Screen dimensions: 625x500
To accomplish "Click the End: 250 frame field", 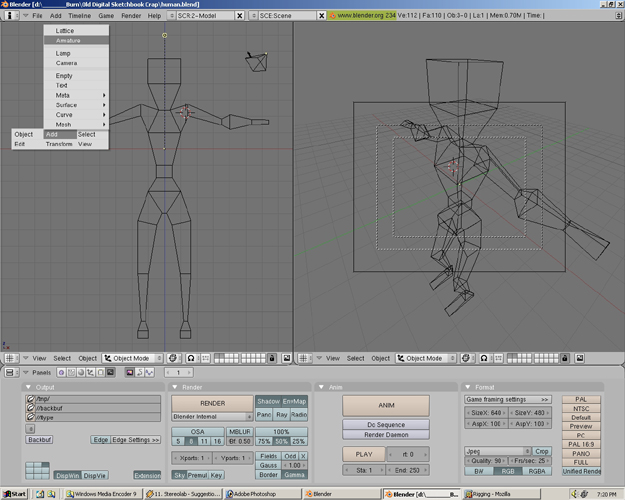I will pos(407,470).
